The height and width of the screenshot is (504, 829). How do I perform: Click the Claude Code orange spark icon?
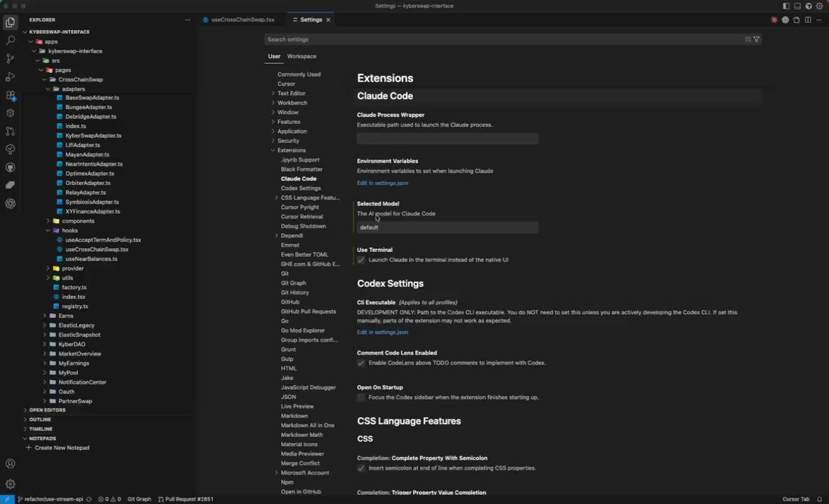coord(774,20)
